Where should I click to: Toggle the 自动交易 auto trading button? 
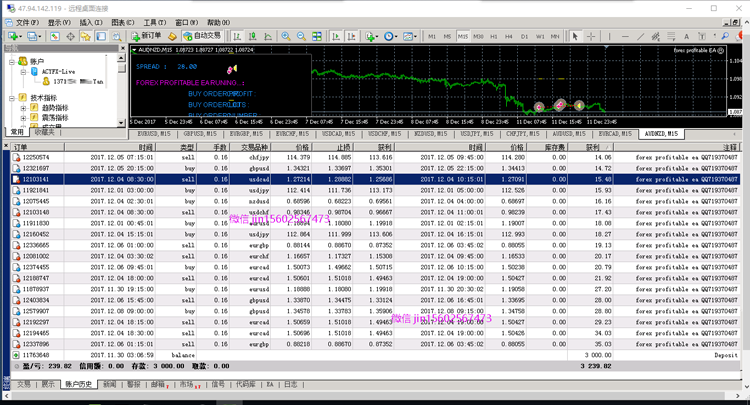point(202,36)
